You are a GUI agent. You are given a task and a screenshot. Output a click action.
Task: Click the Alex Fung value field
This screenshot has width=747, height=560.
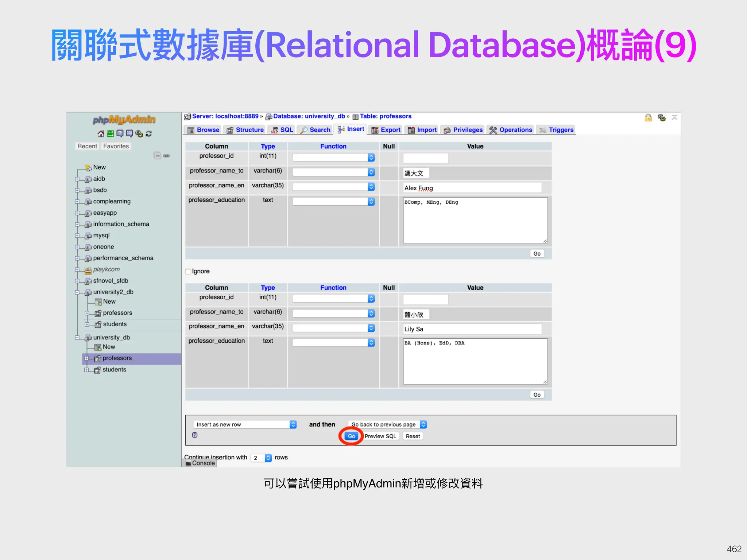[472, 188]
